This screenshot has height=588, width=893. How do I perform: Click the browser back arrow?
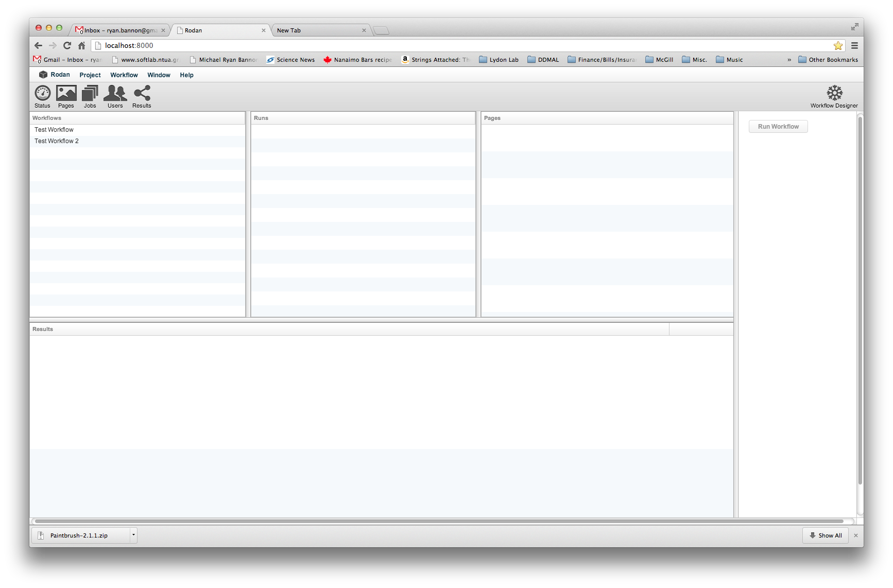tap(38, 45)
